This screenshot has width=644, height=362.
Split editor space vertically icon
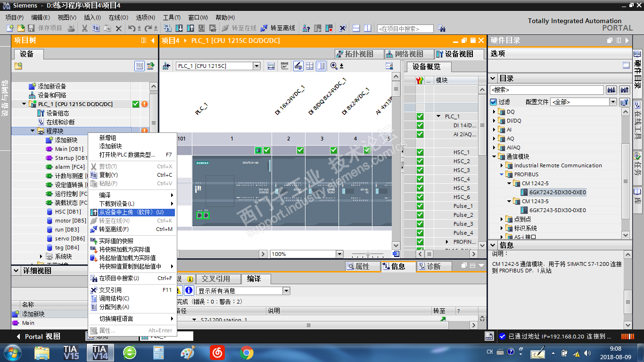tap(368, 28)
